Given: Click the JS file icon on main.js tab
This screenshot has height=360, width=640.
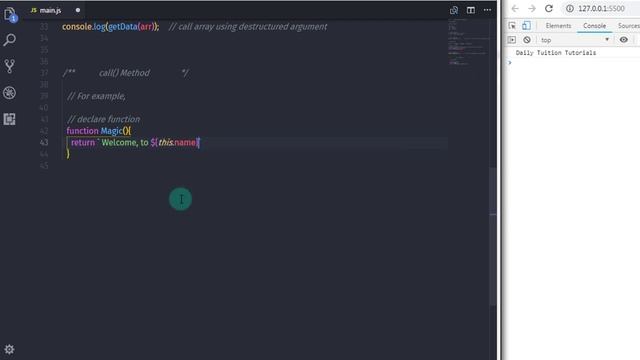Looking at the screenshot, I should 34,10.
